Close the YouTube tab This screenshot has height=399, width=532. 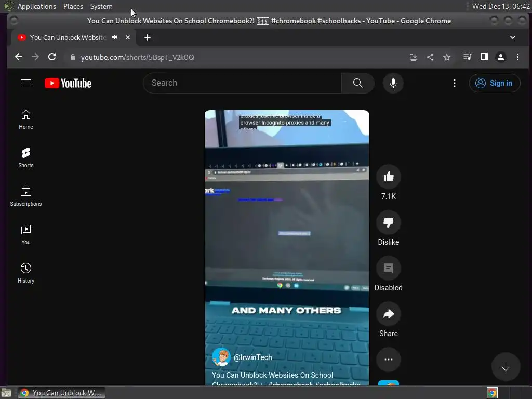coord(128,37)
